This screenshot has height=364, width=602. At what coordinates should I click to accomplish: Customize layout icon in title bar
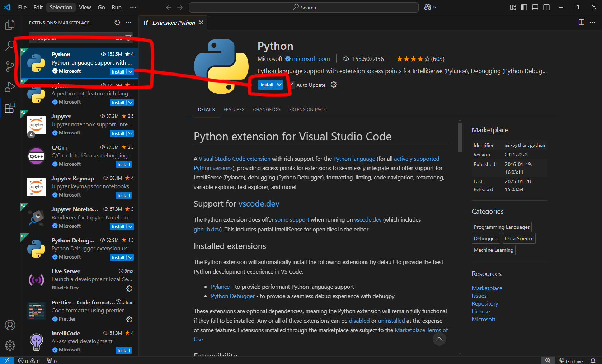point(513,7)
